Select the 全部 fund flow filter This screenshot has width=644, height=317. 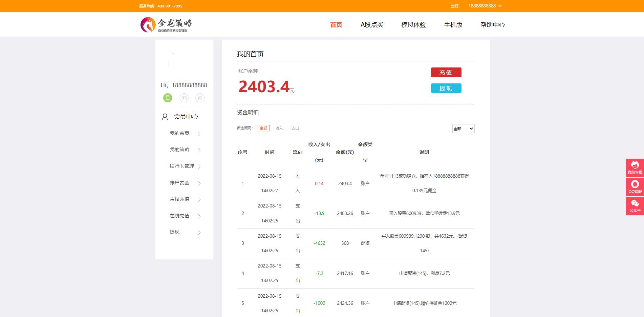(263, 128)
